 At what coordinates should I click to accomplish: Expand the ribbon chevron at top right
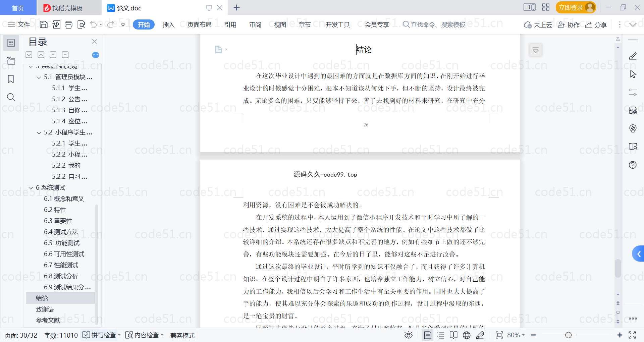click(633, 24)
